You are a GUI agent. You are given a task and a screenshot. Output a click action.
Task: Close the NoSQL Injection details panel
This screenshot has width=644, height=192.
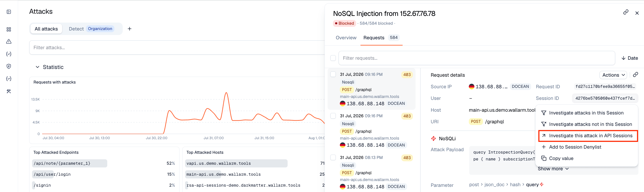(x=637, y=13)
